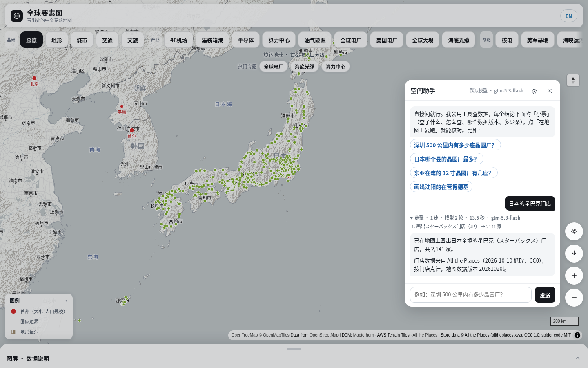
Task: Click step 1 画出スターバックス门店 row
Action: [456, 227]
